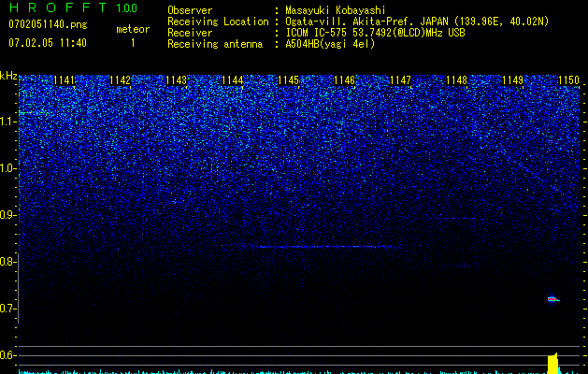Click the Observer label
This screenshot has height=374, width=588.
(190, 10)
